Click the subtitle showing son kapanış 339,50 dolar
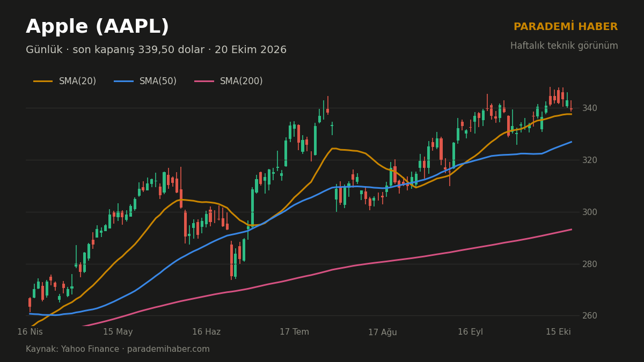 (156, 50)
